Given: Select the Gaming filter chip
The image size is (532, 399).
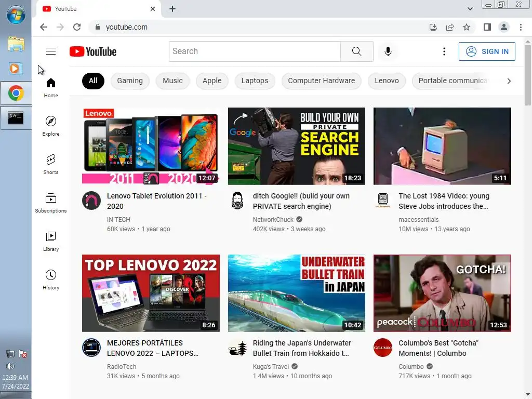Looking at the screenshot, I should [130, 81].
